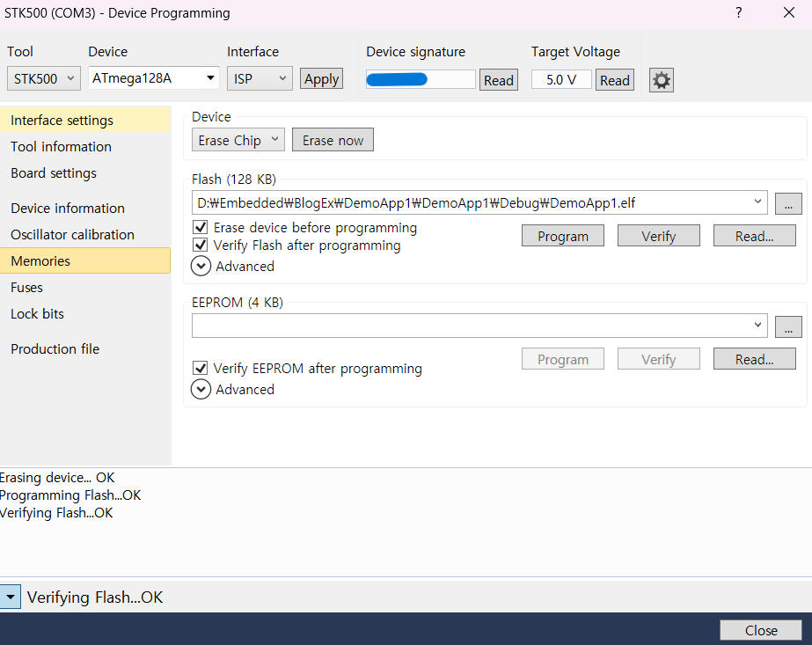The width and height of the screenshot is (812, 645).
Task: Open the Lock bits page
Action: [85, 314]
